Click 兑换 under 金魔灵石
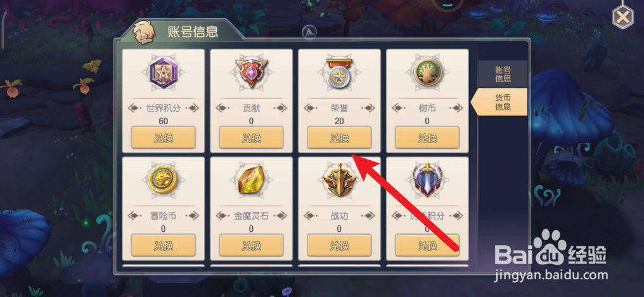Screen dimensions: 644x297 (251, 246)
